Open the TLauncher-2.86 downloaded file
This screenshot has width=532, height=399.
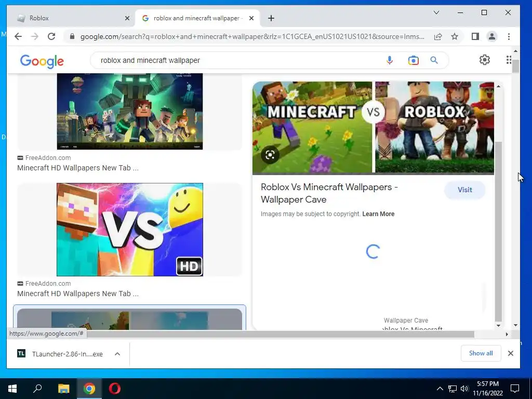(x=67, y=354)
